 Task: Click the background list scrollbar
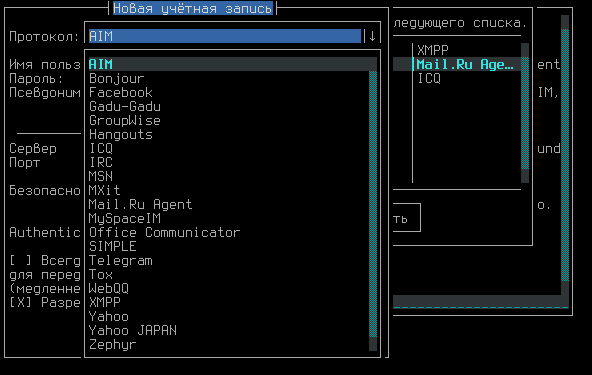525,113
